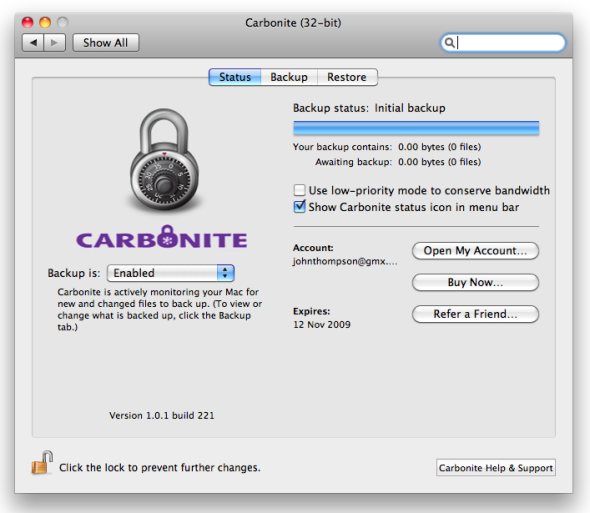Switch to the Restore tab
Screen dimensions: 590x513
(x=347, y=77)
